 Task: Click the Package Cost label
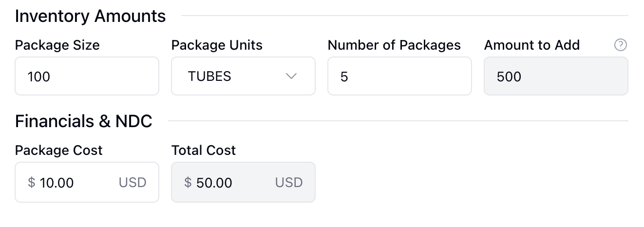(x=59, y=150)
